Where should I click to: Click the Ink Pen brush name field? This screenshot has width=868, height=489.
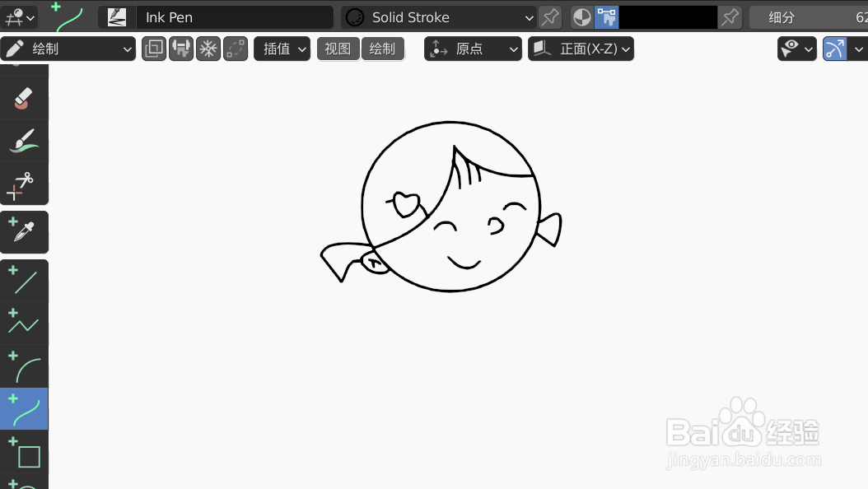234,17
